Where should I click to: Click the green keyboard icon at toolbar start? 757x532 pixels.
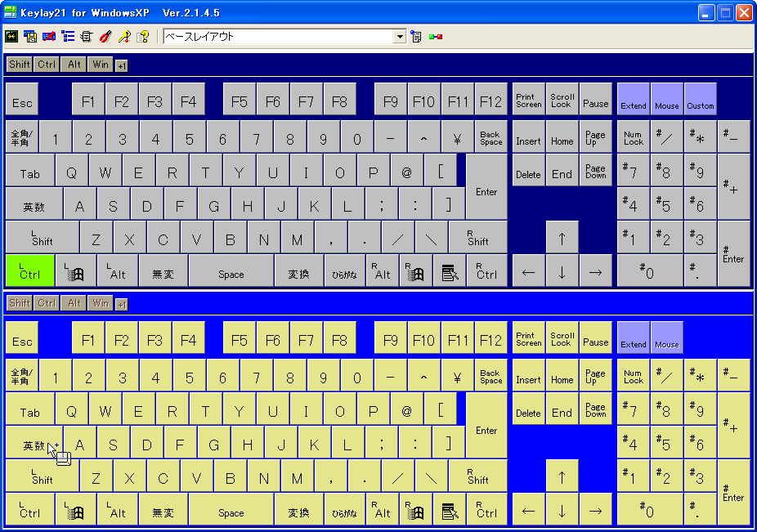point(11,36)
